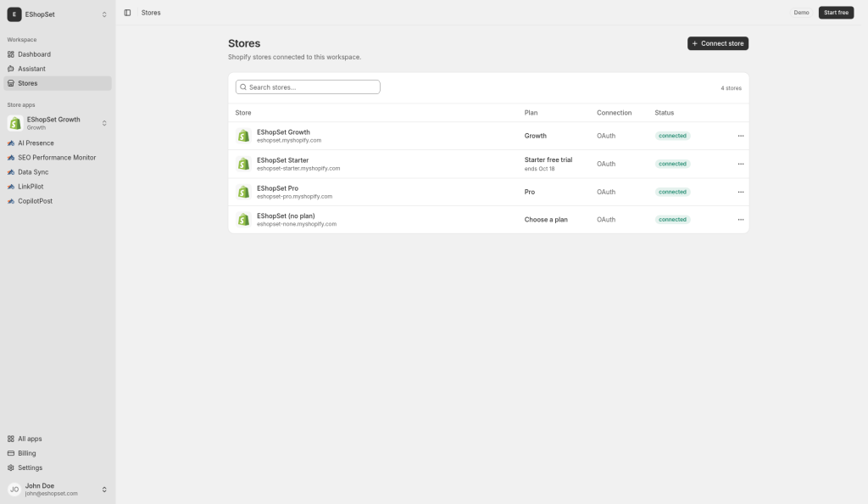The height and width of the screenshot is (504, 868).
Task: Open Dashboard in the sidebar
Action: tap(58, 54)
